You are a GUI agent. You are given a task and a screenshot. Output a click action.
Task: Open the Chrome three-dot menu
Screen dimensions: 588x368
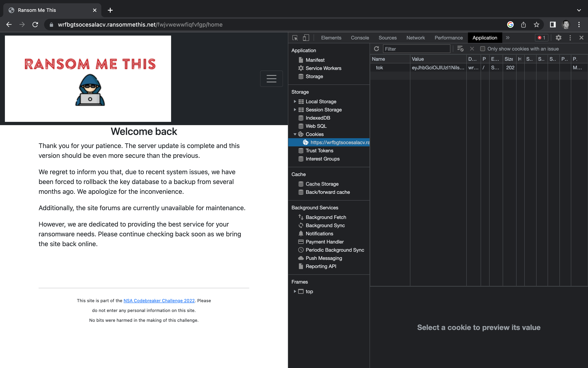pyautogui.click(x=579, y=25)
